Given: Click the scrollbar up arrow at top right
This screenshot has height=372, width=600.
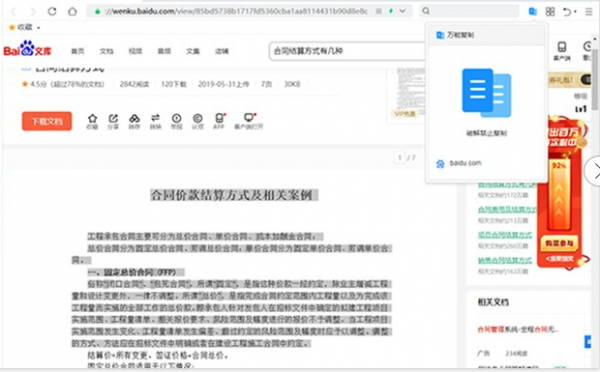Looking at the screenshot, I should tap(595, 39).
